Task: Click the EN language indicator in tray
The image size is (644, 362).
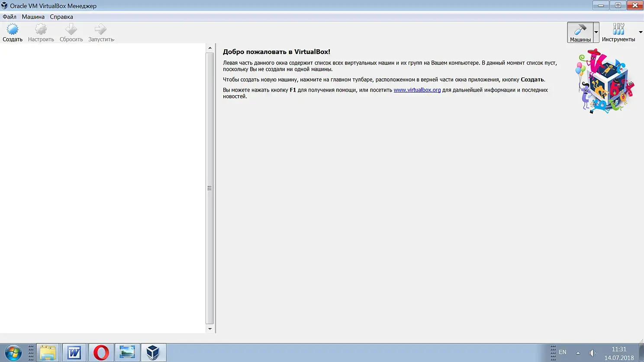Action: point(563,352)
